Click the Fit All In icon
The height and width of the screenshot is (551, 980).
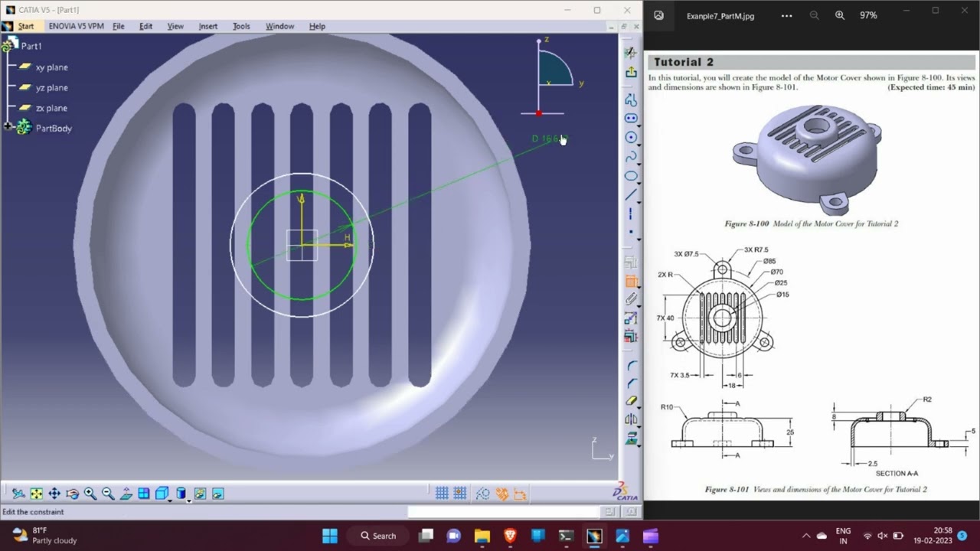click(x=36, y=494)
